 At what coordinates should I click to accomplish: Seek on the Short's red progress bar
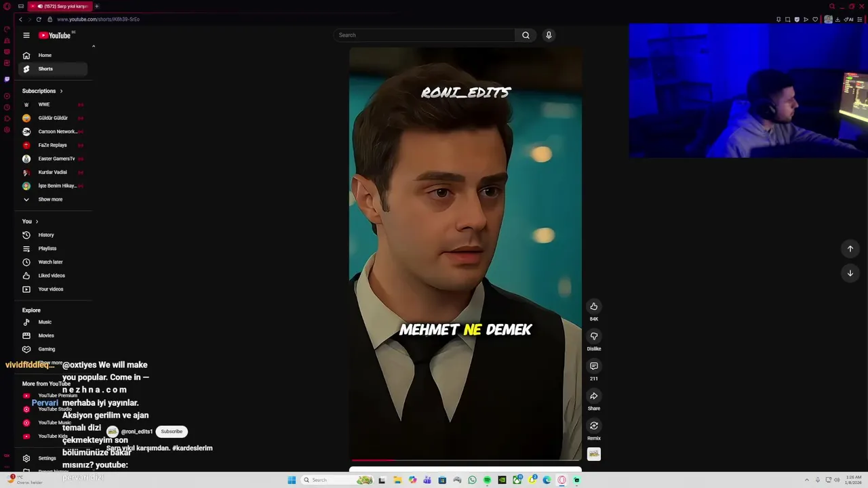coord(465,460)
